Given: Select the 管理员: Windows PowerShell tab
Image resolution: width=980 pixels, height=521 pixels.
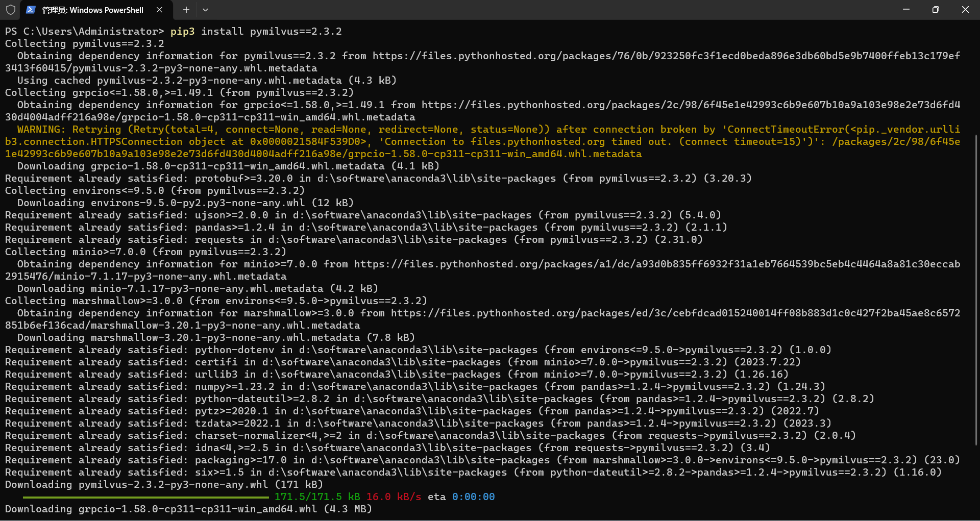Looking at the screenshot, I should (96, 10).
